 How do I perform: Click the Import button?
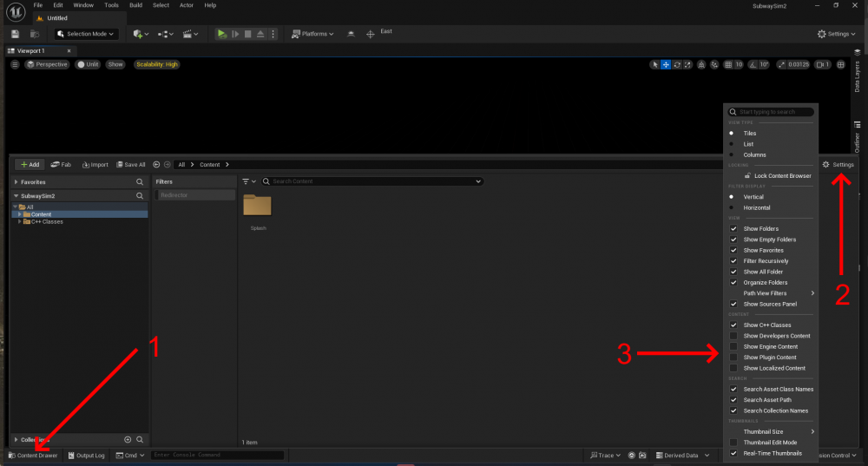[95, 164]
